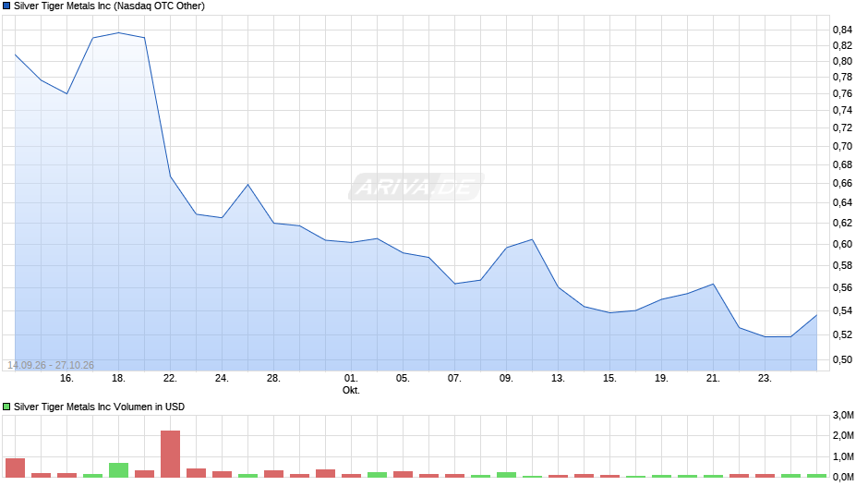Click the '0,0M' volume axis label
The width and height of the screenshot is (868, 486).
[843, 477]
